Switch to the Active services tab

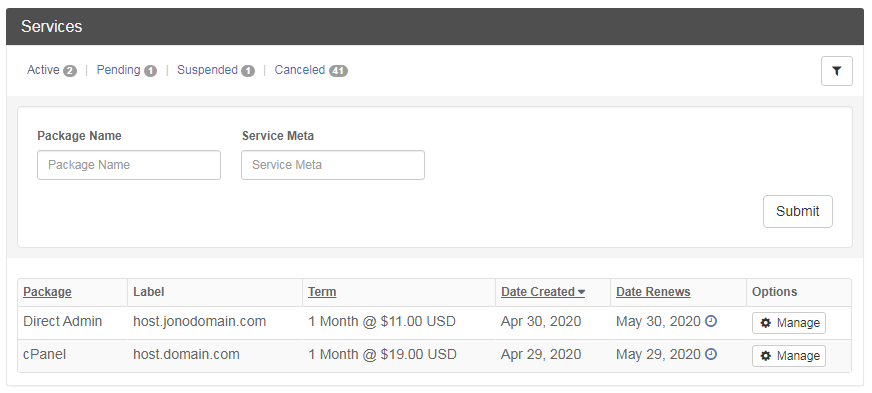(43, 70)
